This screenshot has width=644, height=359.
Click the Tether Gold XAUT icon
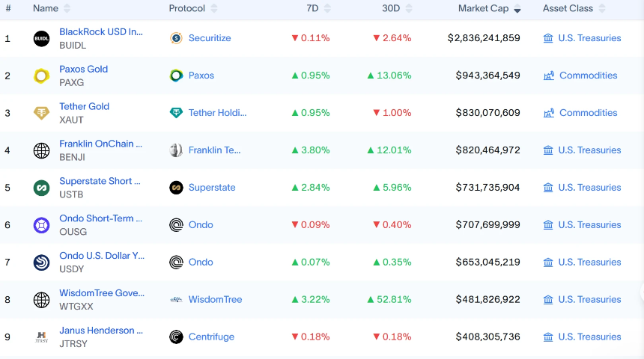point(42,113)
